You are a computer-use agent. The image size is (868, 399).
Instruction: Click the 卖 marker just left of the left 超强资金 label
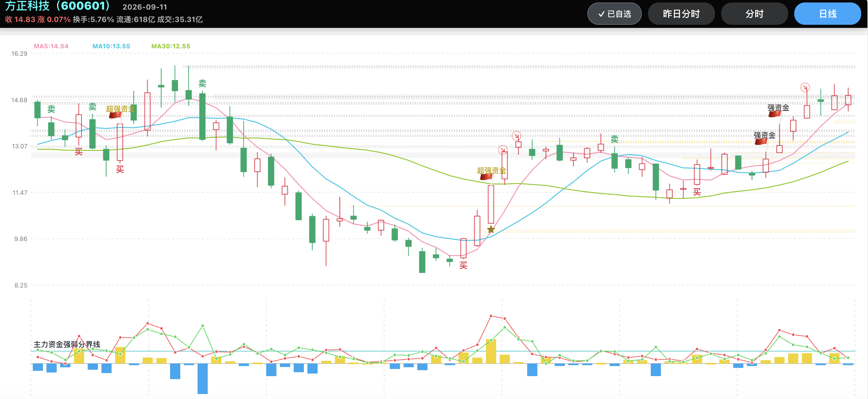point(92,107)
